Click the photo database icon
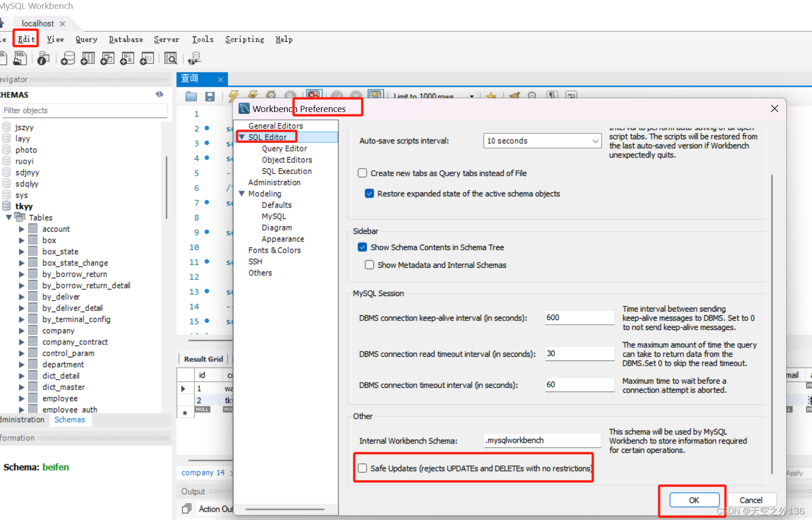Screen dimensions: 812x520 tap(7, 150)
